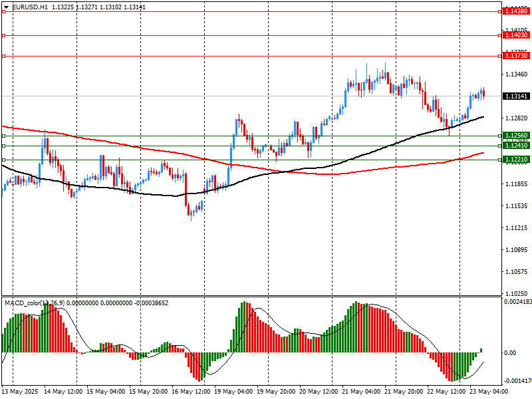Open the chart dropdown arrow beside EURUSD,H1
The image size is (532, 399).
(x=6, y=7)
